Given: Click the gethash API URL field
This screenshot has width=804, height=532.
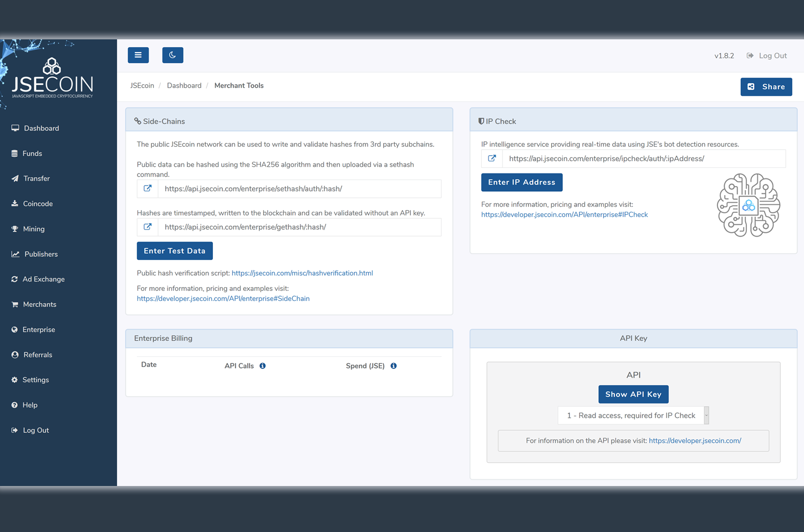Looking at the screenshot, I should tap(299, 227).
